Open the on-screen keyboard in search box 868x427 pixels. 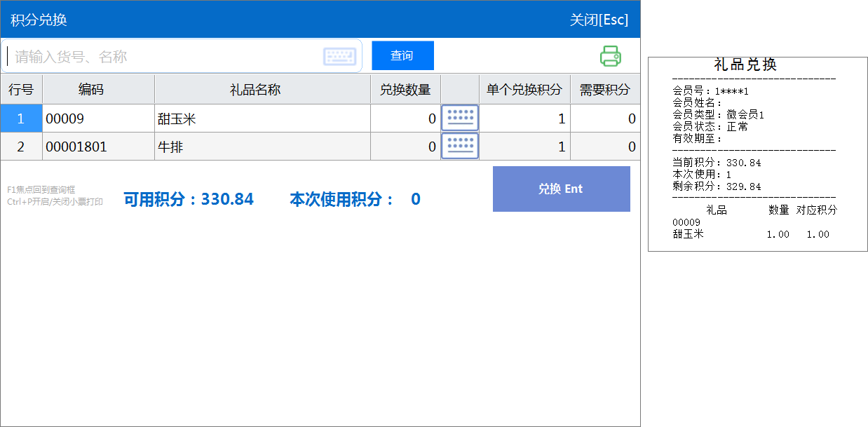tap(340, 57)
